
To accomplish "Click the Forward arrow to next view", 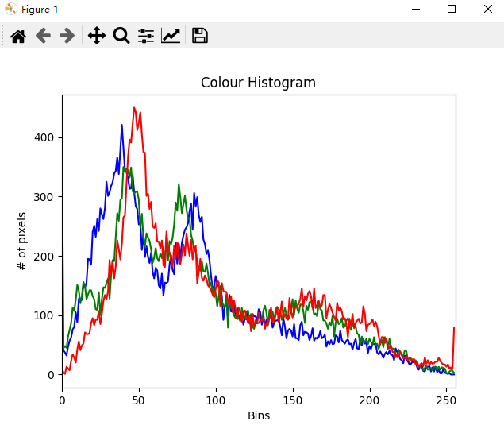I will 67,36.
